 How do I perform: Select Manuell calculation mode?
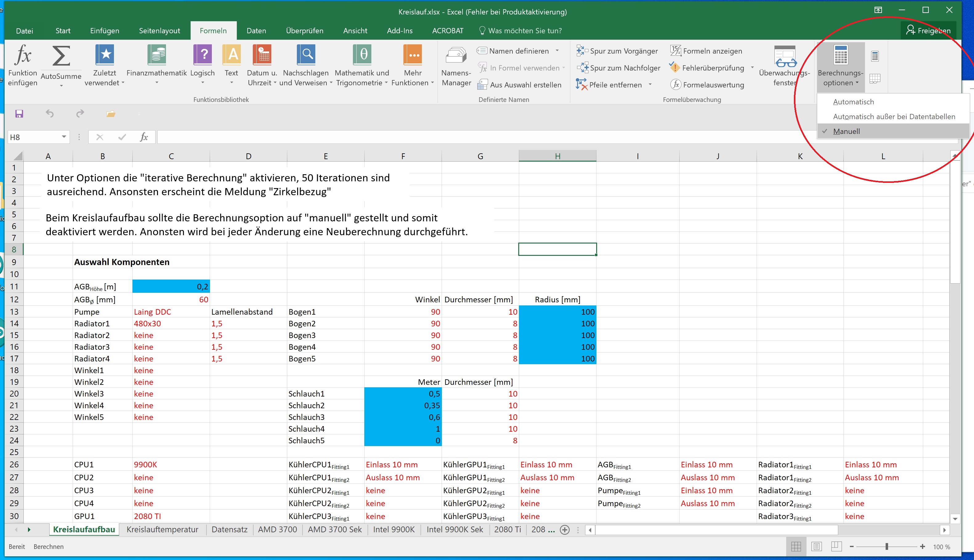click(x=846, y=131)
